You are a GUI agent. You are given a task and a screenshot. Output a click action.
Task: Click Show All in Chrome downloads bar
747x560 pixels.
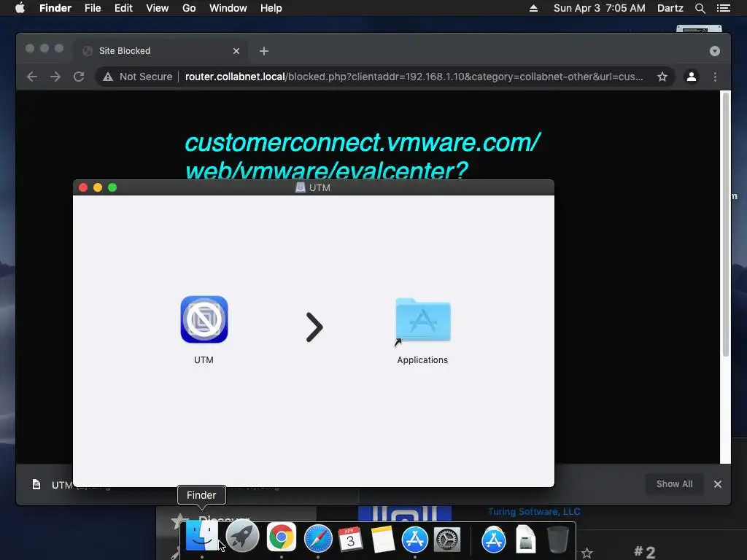click(674, 484)
